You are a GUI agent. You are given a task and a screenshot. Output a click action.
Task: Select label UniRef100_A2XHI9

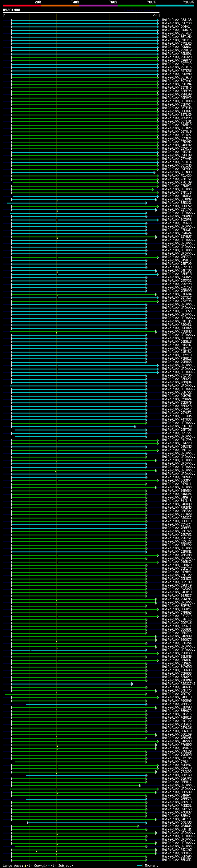click(177, 50)
